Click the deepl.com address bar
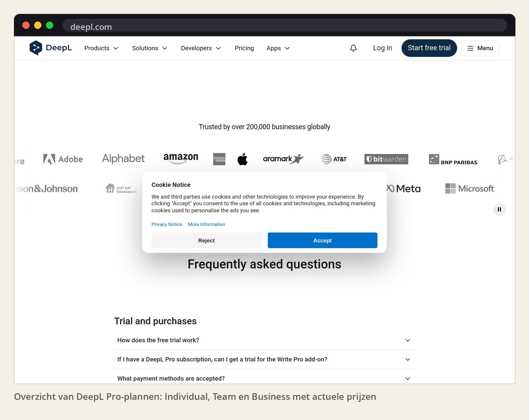529x420 pixels. 285,26
